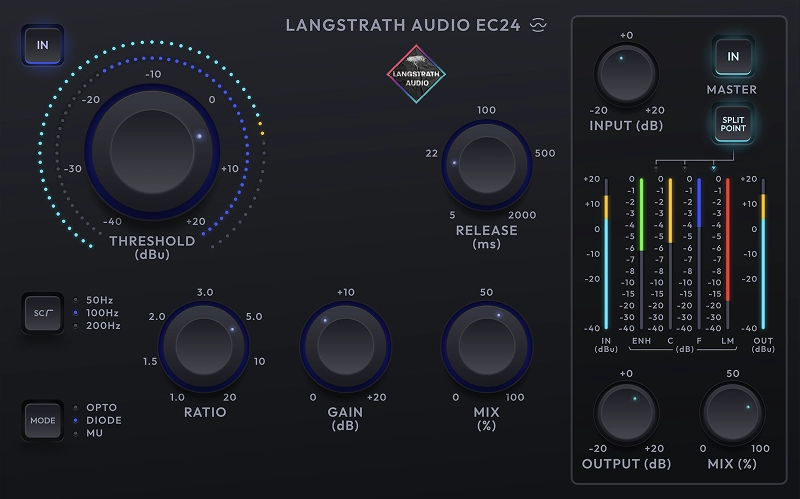Click the GAIN (dB) knob
This screenshot has width=800, height=499.
345,346
